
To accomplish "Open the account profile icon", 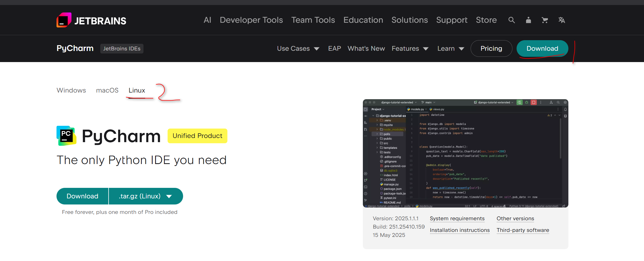I will pos(528,20).
